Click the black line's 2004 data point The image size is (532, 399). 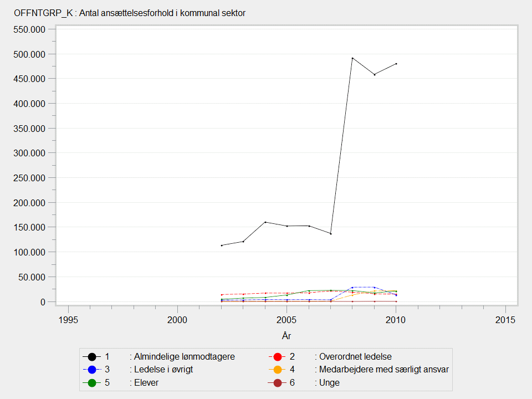click(265, 222)
